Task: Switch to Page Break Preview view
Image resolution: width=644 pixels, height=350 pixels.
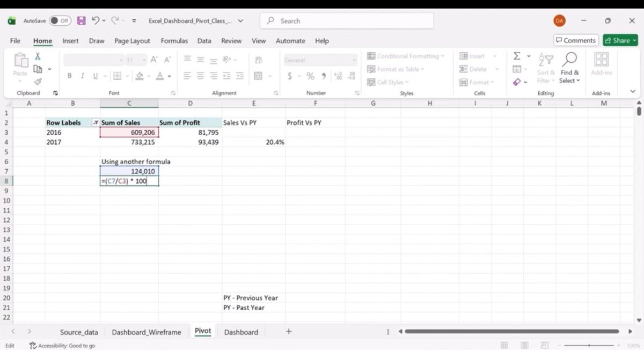Action: click(x=545, y=345)
